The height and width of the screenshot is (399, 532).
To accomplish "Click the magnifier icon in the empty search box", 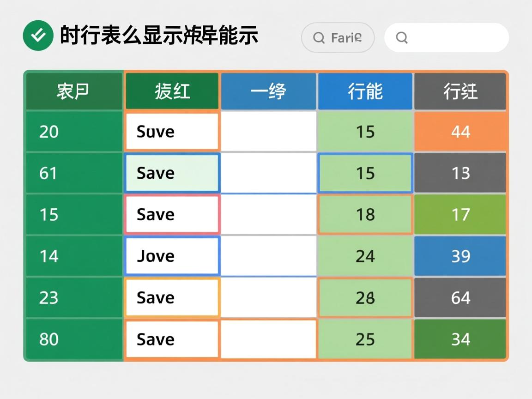I will (x=402, y=38).
